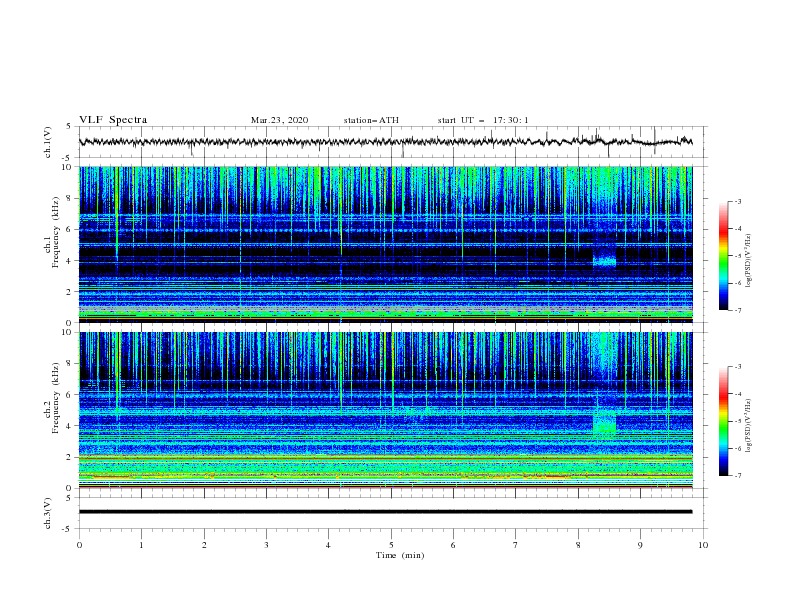Click the ch.1 colorbar "log(PSD)(V²/Hz)" label
This screenshot has height=612, width=792.
point(749,261)
